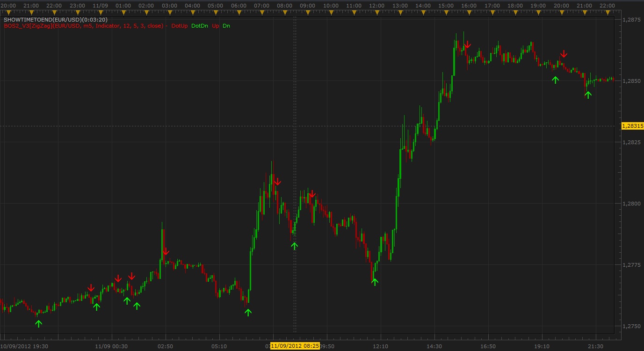Click the 02:50 bottom axis label

[166, 346]
